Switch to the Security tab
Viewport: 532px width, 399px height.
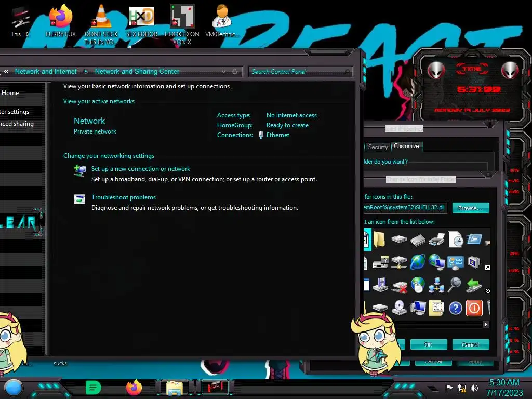(378, 147)
